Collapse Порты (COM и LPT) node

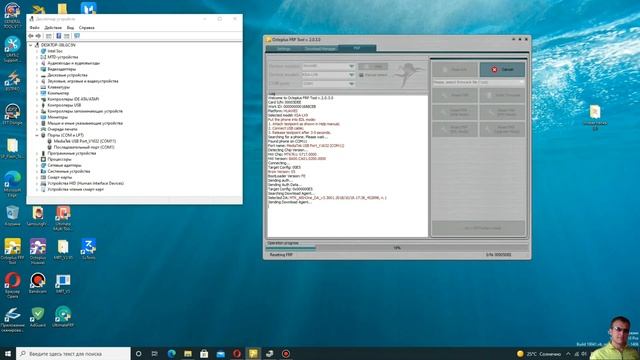37,135
